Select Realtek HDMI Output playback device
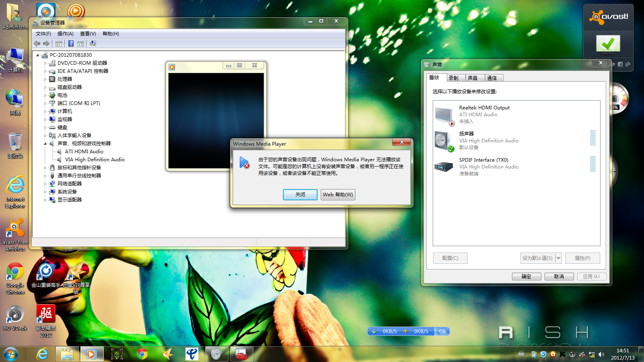Screen dimensions: 644x362 516,115
